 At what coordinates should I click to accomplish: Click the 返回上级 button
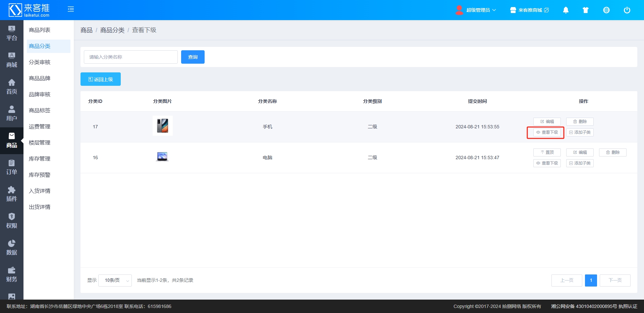101,79
